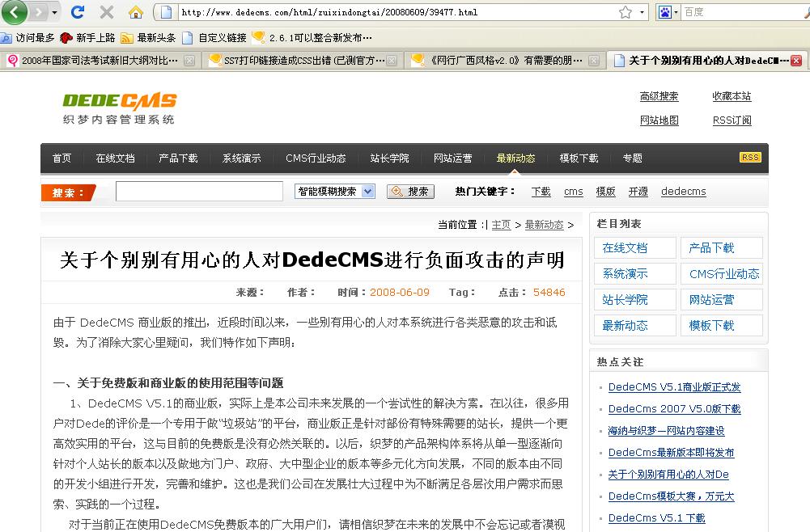Open the 2.6.1可以整合新发布 bookmark

click(x=312, y=38)
